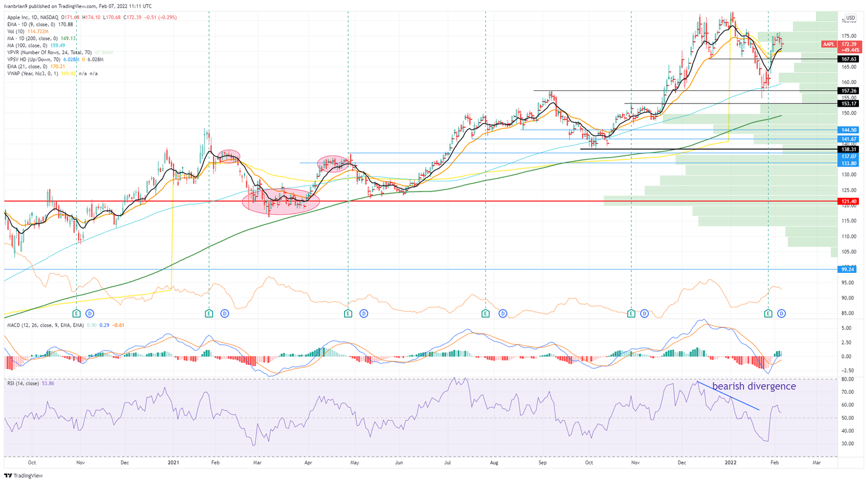Image resolution: width=868 pixels, height=483 pixels.
Task: Click the Sep label on time axis
Action: pos(543,463)
